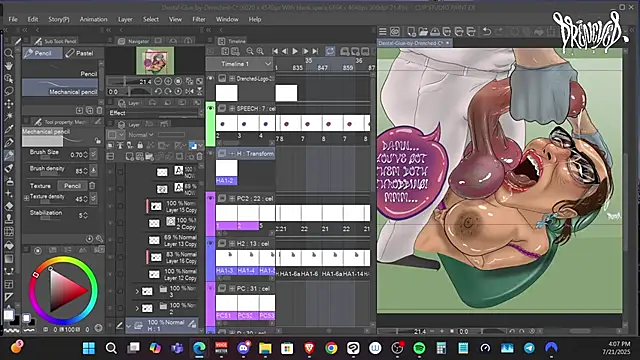Screen dimensions: 640x360
Task: Toggle visibility of H : Transform track
Action: click(x=211, y=153)
